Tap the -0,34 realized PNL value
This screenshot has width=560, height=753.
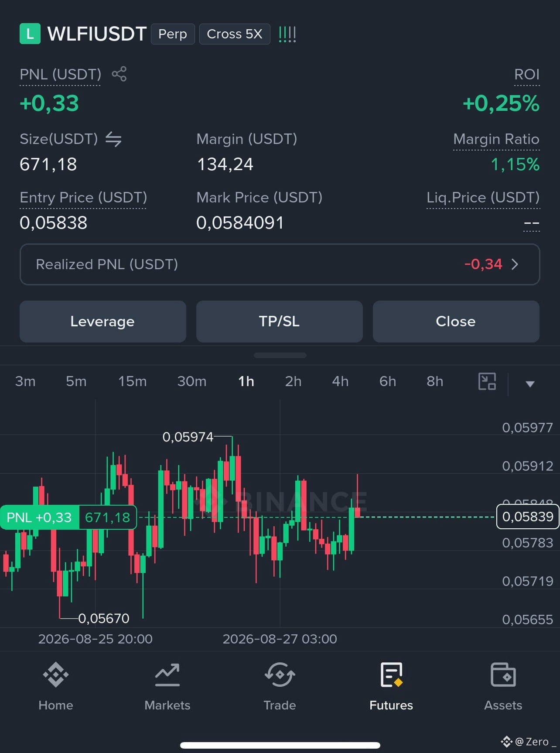(483, 264)
